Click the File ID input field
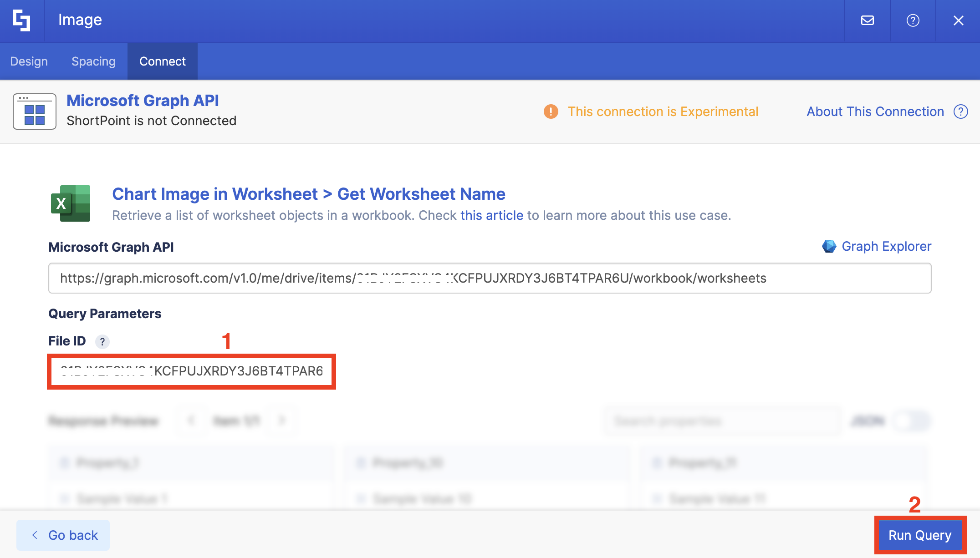 point(191,371)
